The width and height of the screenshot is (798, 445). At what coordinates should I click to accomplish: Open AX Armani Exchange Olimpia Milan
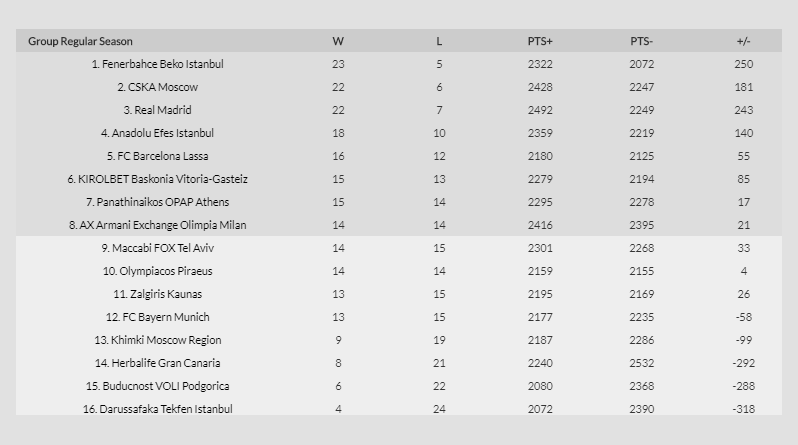[x=157, y=225]
